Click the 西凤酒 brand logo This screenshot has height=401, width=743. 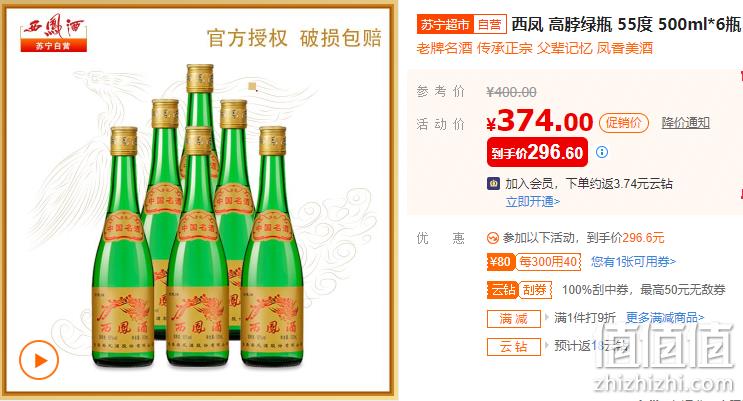click(53, 33)
